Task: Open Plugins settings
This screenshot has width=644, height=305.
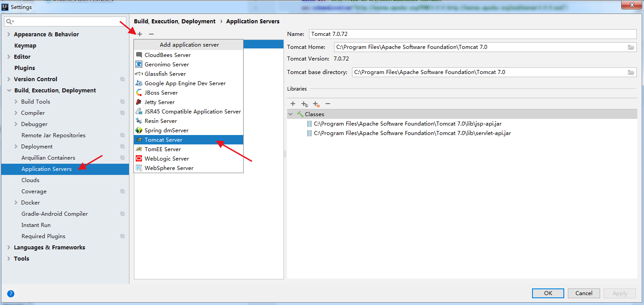Action: 25,68
